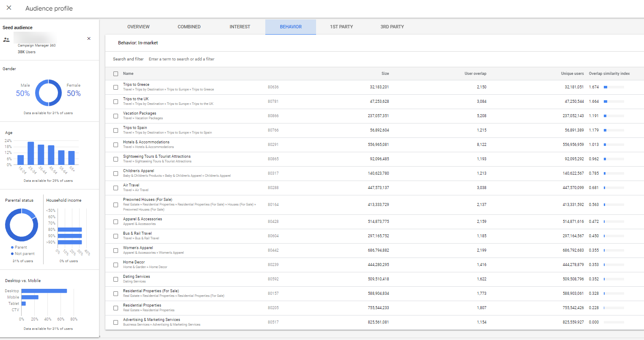The width and height of the screenshot is (644, 340).
Task: Select the Hotels & Accommodations checkbox
Action: point(116,144)
